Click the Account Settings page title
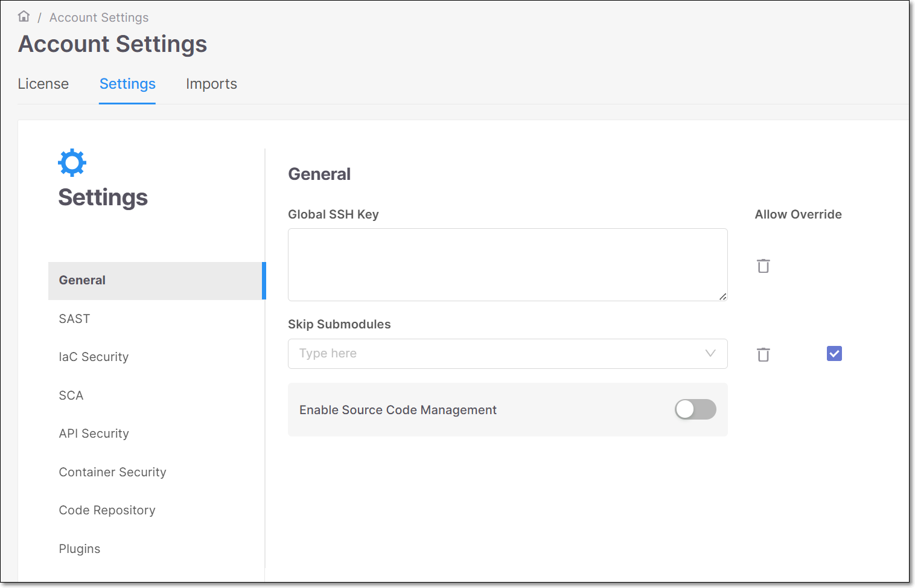Screen dimensions: 915x588 [112, 44]
